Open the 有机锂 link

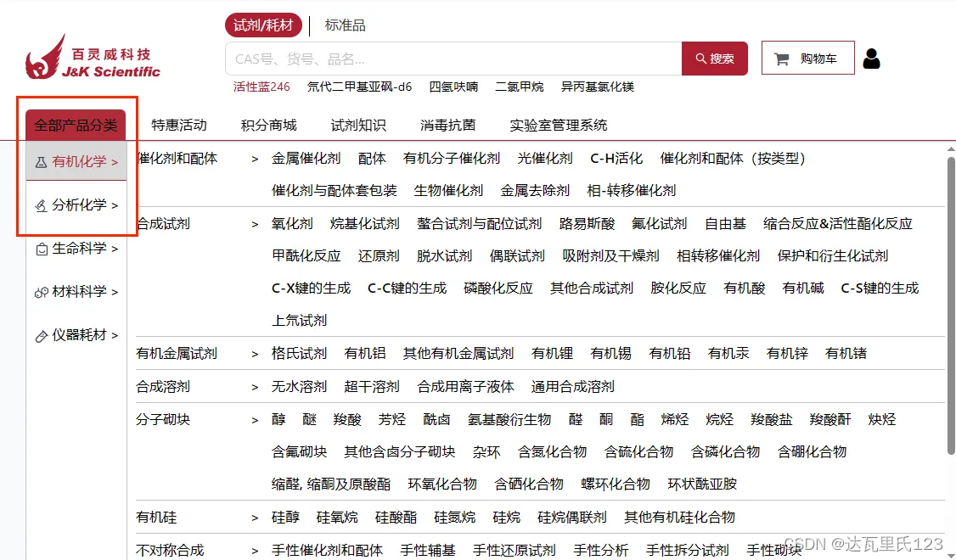pyautogui.click(x=553, y=354)
